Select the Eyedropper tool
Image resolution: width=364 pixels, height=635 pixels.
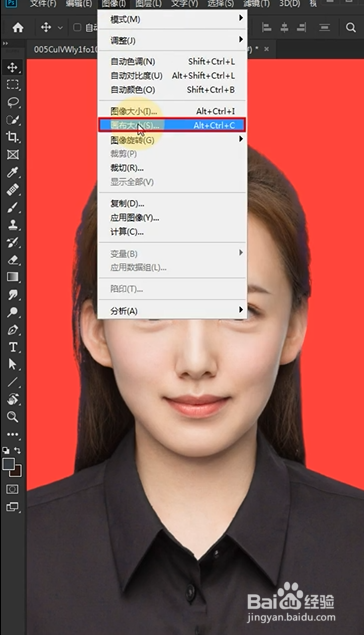pos(13,172)
